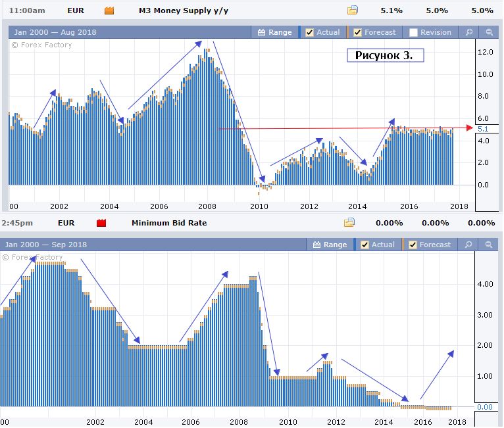Image resolution: width=504 pixels, height=428 pixels.
Task: Click red impact icon beside Minimum Bid Rate
Action: click(x=101, y=223)
